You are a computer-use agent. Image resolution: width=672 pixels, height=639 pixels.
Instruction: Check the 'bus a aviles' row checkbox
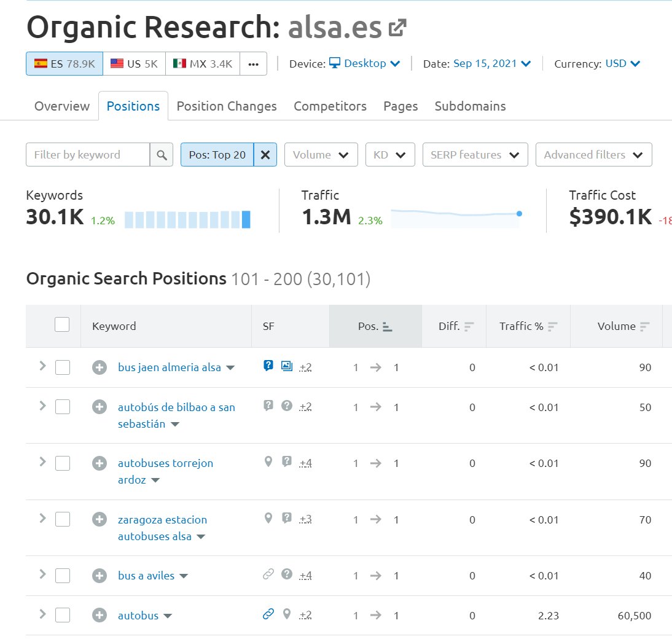63,576
